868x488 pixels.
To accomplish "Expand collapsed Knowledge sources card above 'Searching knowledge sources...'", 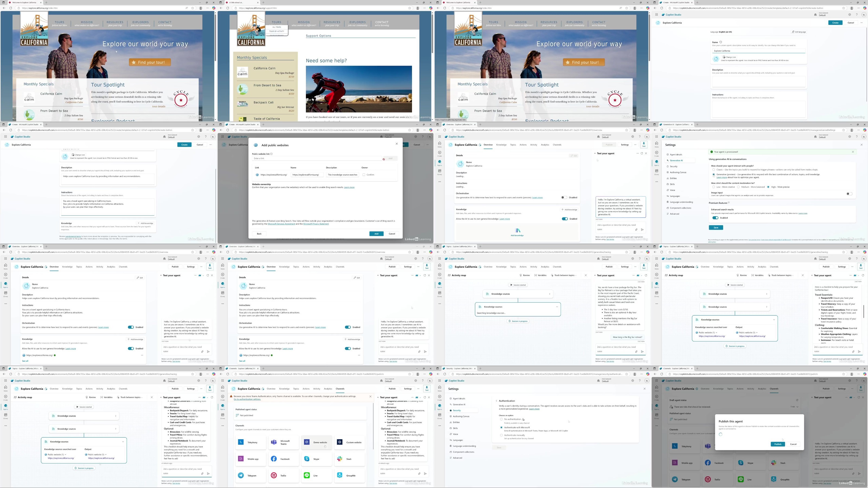I will click(x=550, y=294).
